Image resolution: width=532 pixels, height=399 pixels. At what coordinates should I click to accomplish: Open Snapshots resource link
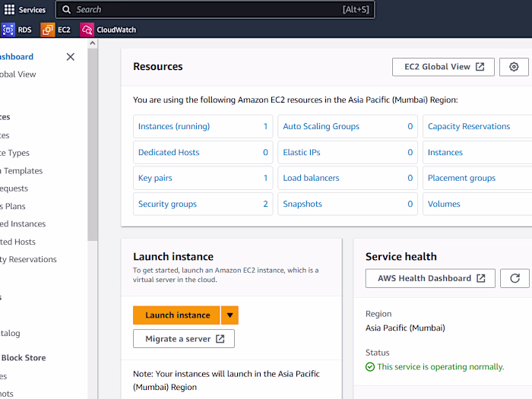(x=302, y=204)
